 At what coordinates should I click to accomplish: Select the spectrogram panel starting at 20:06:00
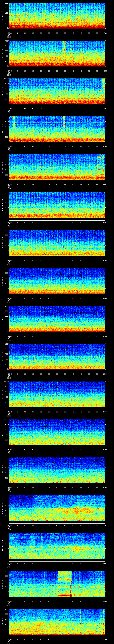point(57,16)
